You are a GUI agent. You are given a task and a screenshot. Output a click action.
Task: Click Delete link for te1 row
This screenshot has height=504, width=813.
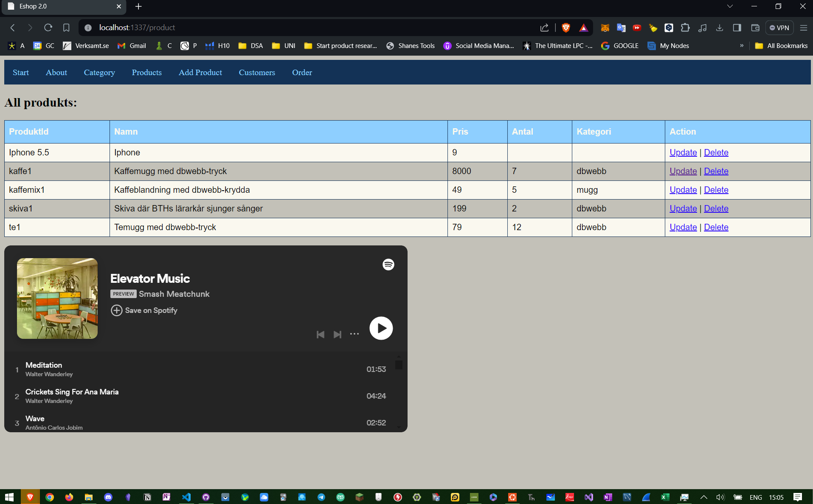[716, 227]
